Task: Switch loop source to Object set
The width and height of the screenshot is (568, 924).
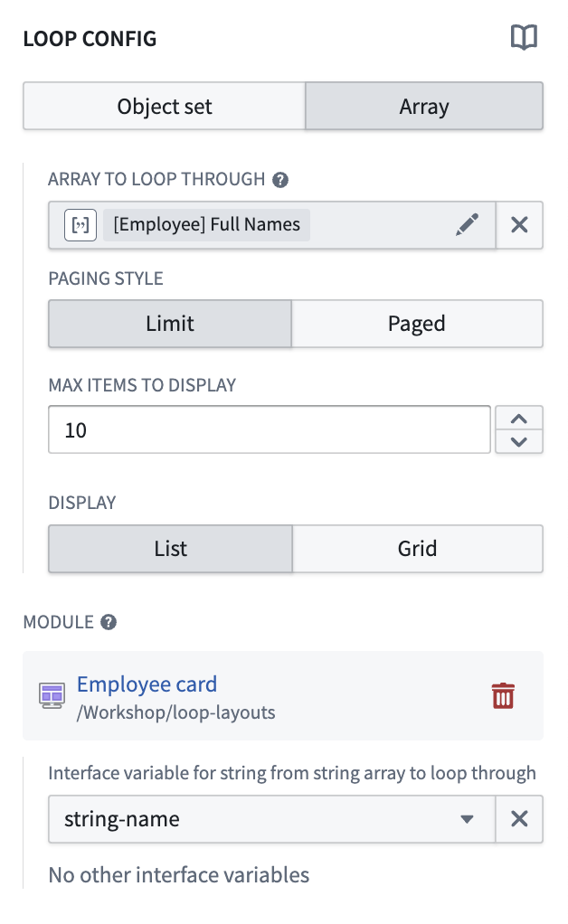Action: (165, 107)
